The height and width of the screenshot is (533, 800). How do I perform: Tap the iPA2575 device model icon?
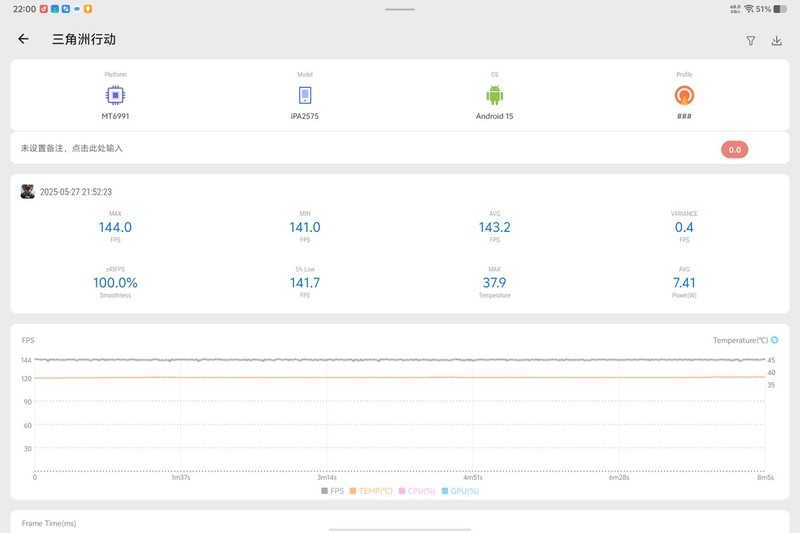tap(305, 95)
